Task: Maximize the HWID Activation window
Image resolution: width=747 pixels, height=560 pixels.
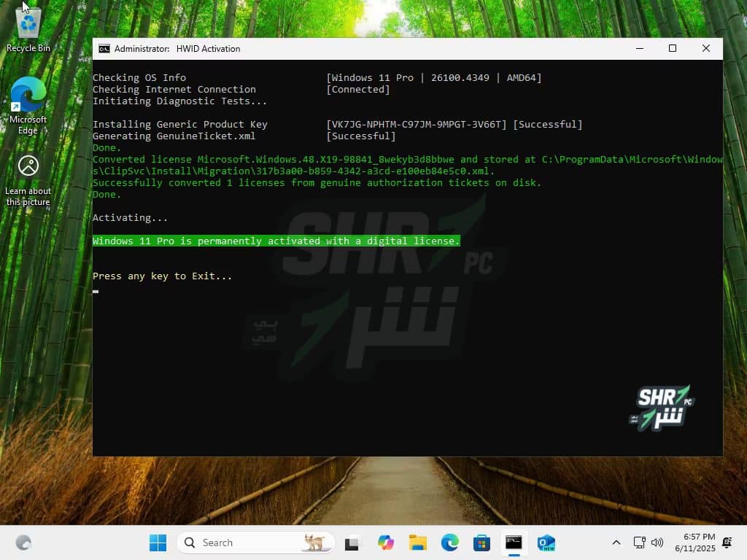Action: coord(672,49)
